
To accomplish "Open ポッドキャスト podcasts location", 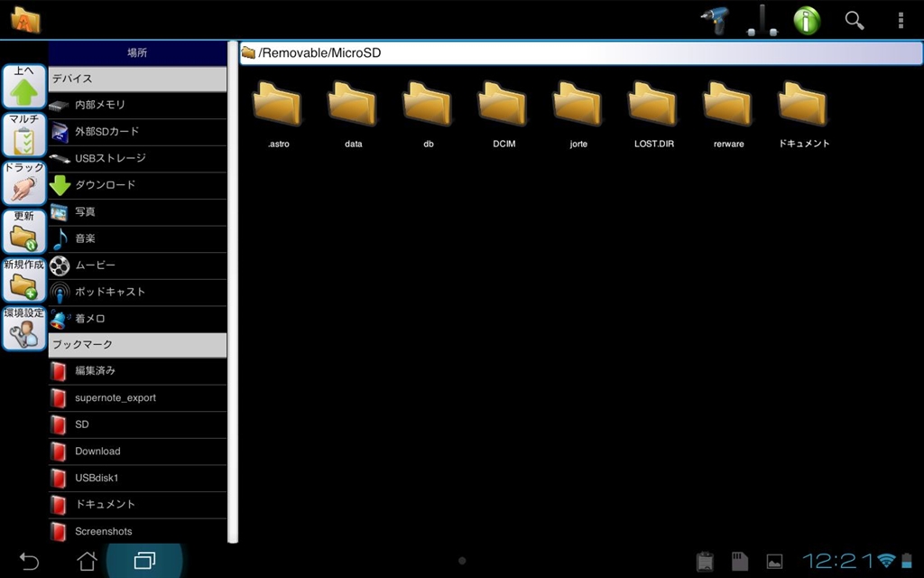I will click(137, 292).
